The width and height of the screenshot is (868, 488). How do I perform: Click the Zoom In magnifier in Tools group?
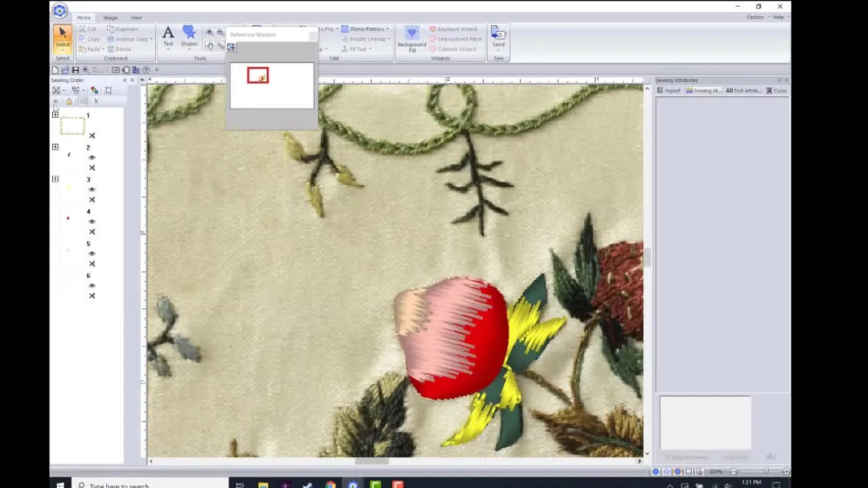point(210,32)
